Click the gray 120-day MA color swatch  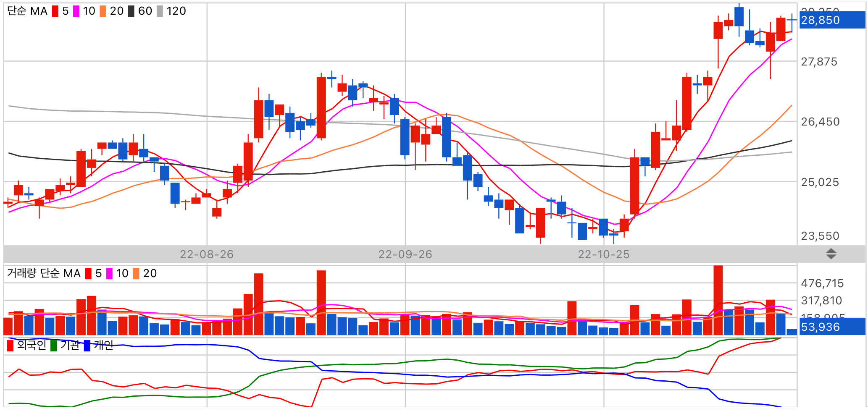(x=160, y=11)
